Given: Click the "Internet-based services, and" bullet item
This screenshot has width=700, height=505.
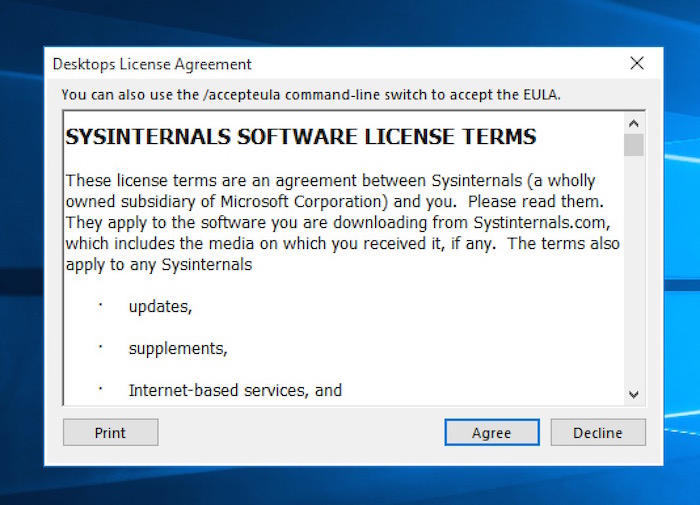Looking at the screenshot, I should click(x=235, y=390).
